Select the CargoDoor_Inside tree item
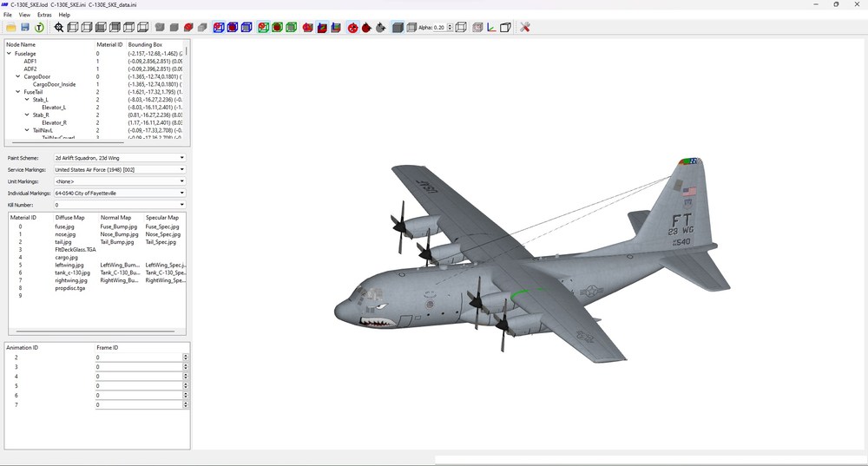868x466 pixels. tap(54, 84)
